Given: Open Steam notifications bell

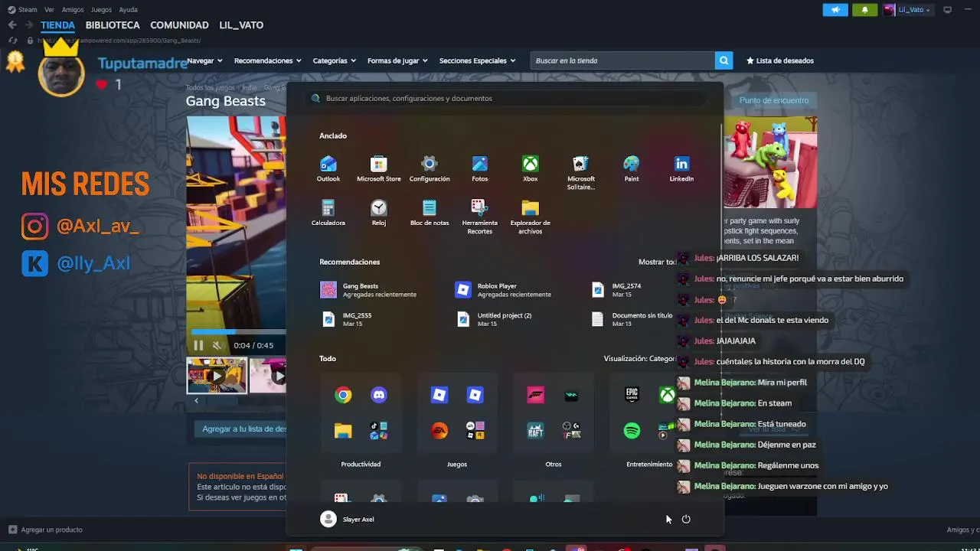Looking at the screenshot, I should [x=865, y=10].
